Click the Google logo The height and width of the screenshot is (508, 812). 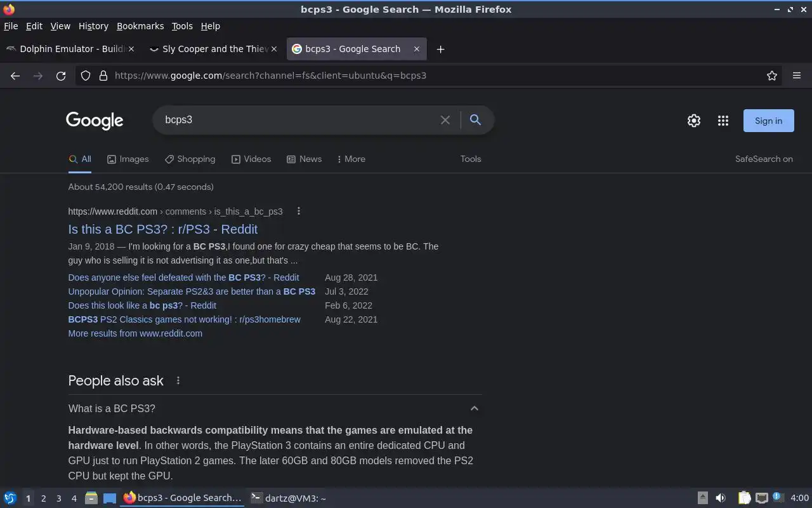95,121
